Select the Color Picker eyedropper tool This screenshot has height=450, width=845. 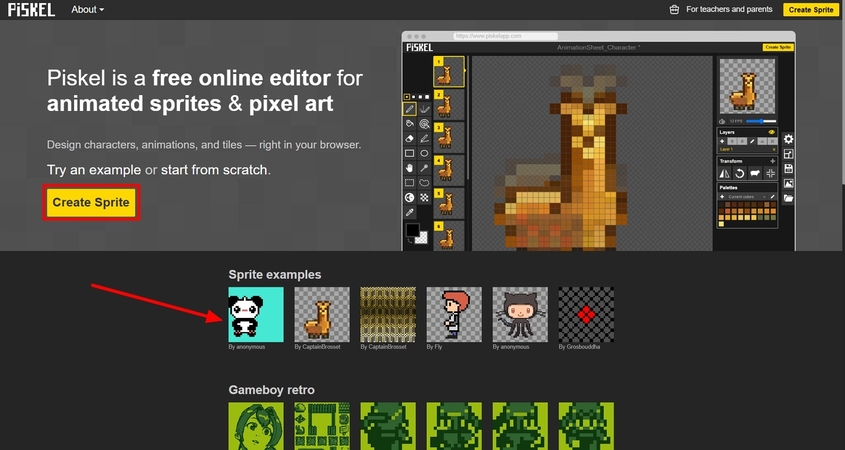pos(410,212)
